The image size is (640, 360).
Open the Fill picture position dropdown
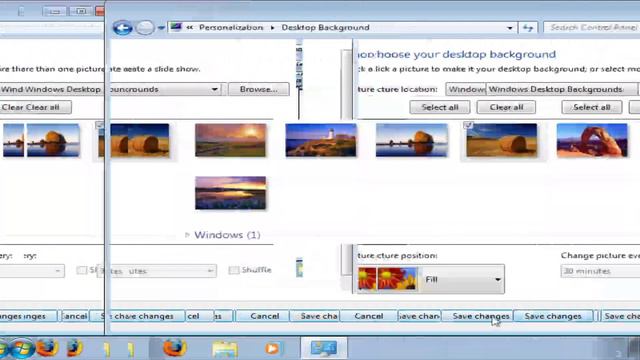coord(431,279)
